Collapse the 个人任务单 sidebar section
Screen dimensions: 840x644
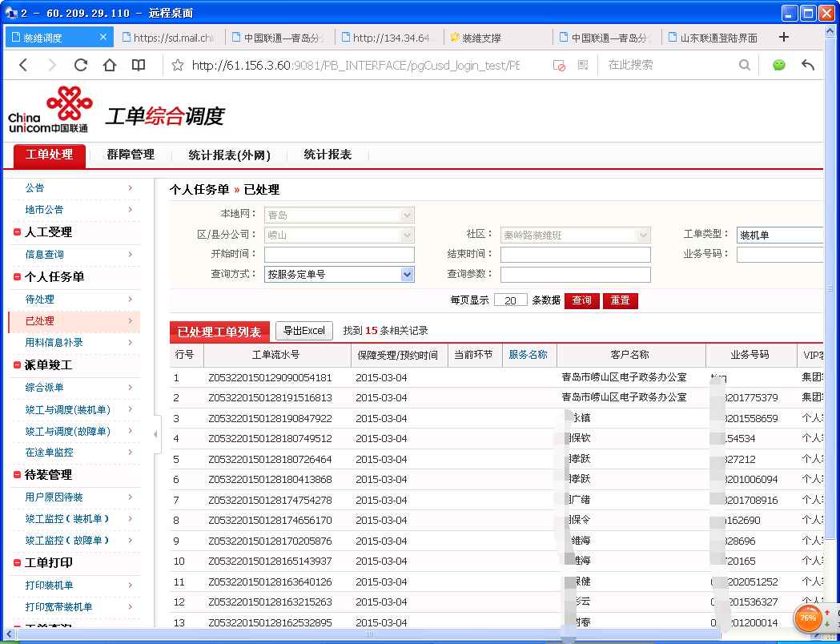[x=17, y=277]
